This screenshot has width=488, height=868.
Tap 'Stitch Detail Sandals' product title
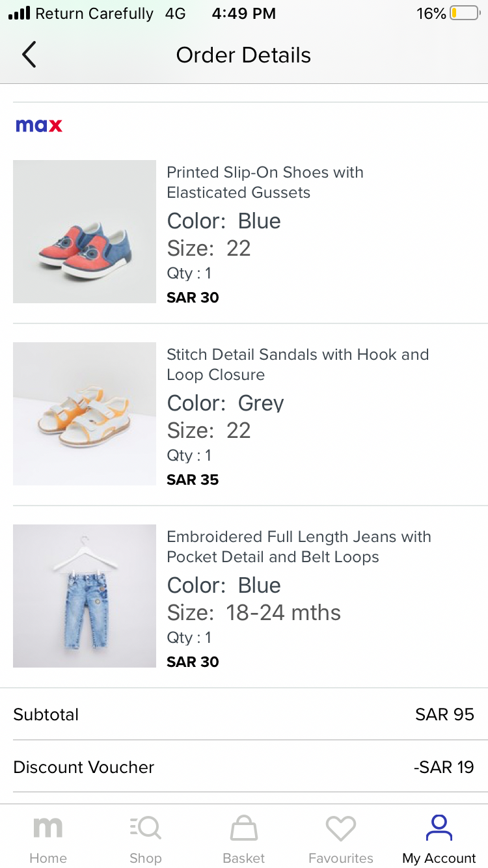pos(297,364)
